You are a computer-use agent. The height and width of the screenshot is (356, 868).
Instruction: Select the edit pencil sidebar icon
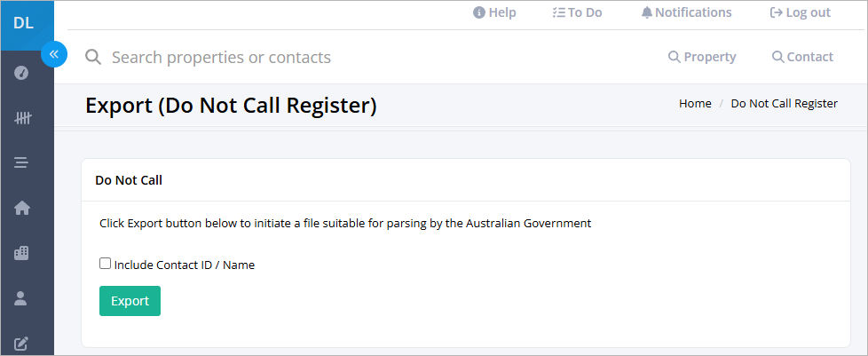point(21,344)
